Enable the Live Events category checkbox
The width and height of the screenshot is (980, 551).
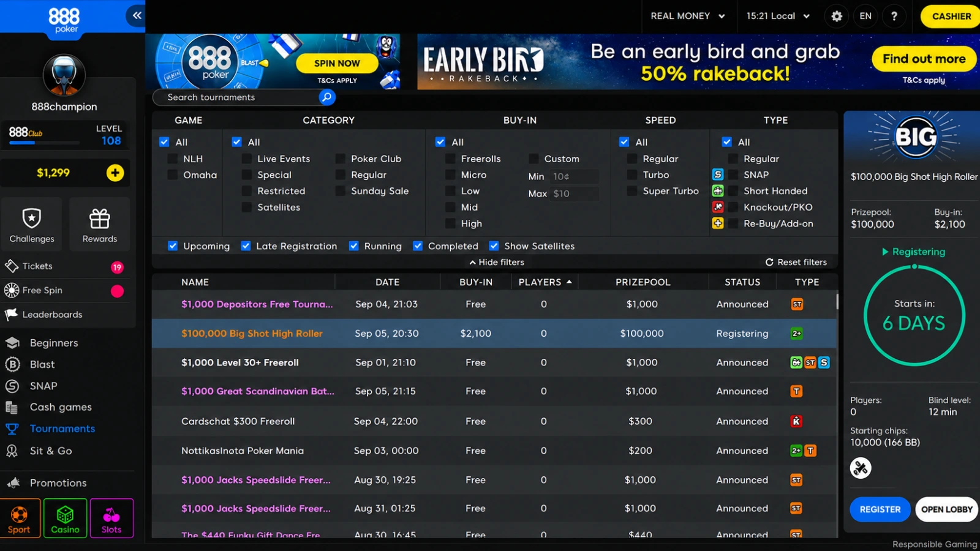click(x=247, y=159)
